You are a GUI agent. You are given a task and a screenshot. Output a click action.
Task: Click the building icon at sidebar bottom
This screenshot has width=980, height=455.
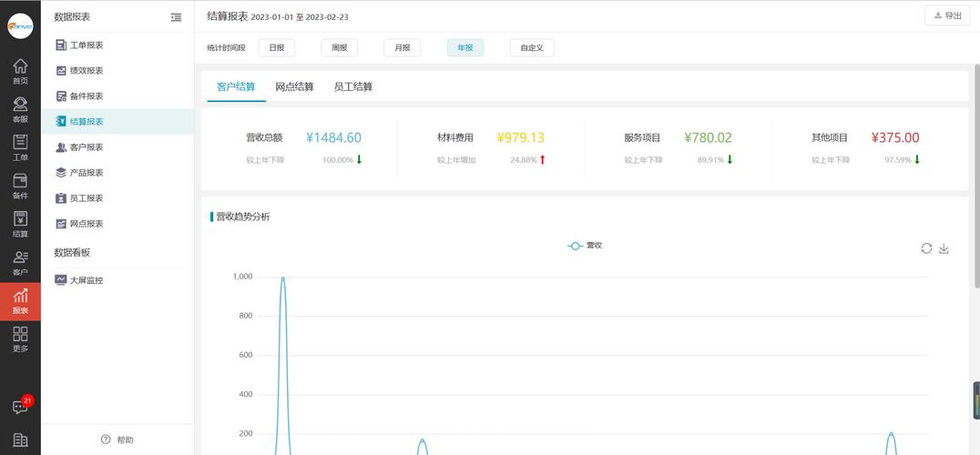(x=20, y=440)
